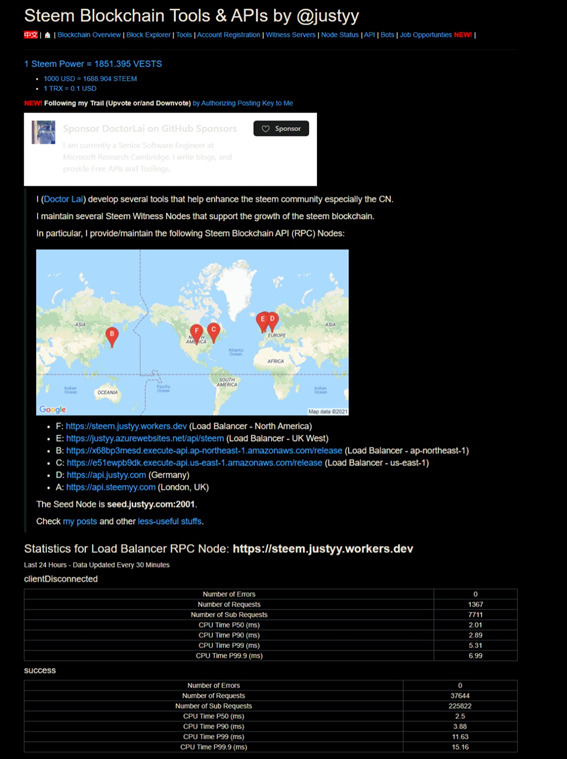Click the clientDisconnected section heading
This screenshot has height=759, width=567.
tap(61, 579)
